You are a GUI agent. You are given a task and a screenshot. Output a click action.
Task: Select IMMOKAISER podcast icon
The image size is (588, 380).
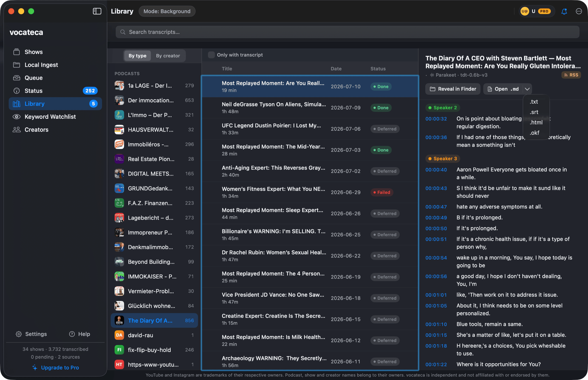(x=119, y=277)
